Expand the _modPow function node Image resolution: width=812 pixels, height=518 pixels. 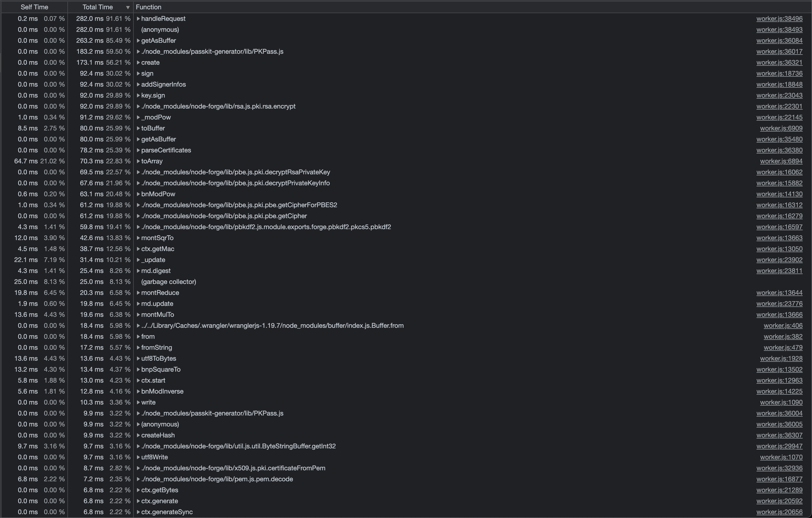tap(138, 117)
